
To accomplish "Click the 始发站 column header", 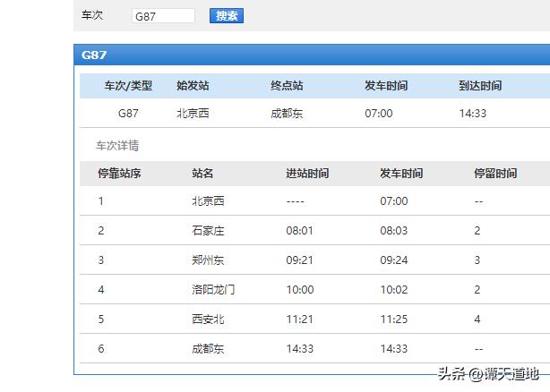I will pos(193,86).
